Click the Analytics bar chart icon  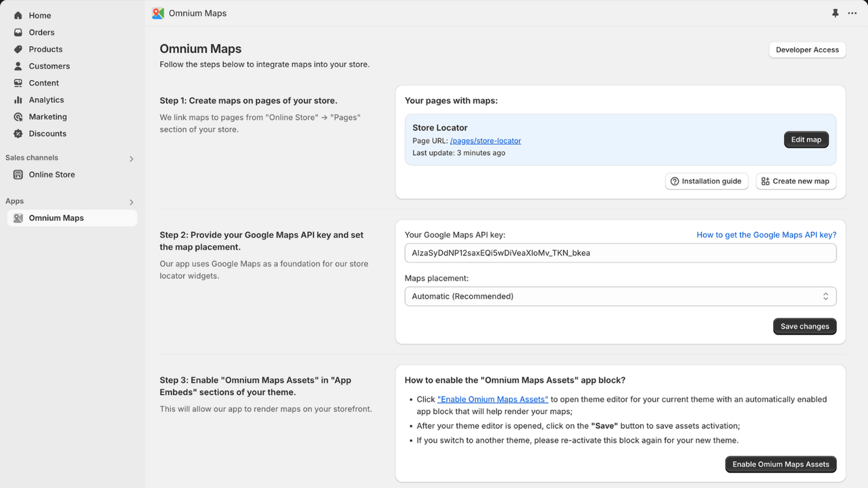coord(18,100)
